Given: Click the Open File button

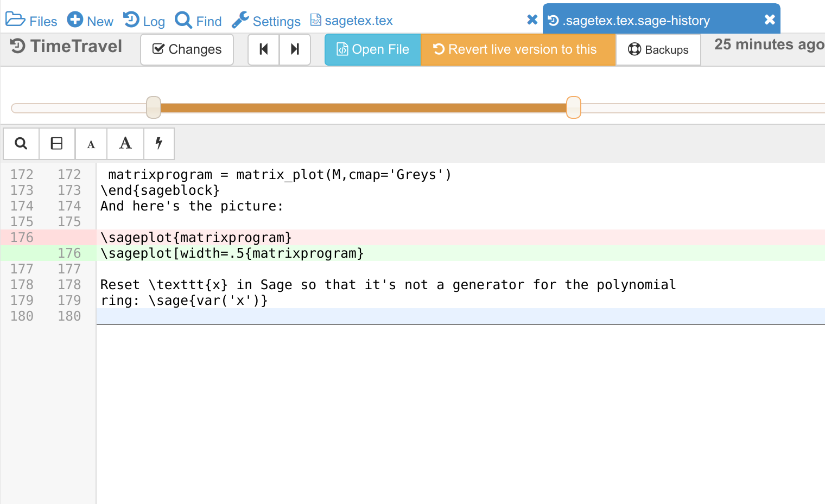Looking at the screenshot, I should pyautogui.click(x=373, y=49).
